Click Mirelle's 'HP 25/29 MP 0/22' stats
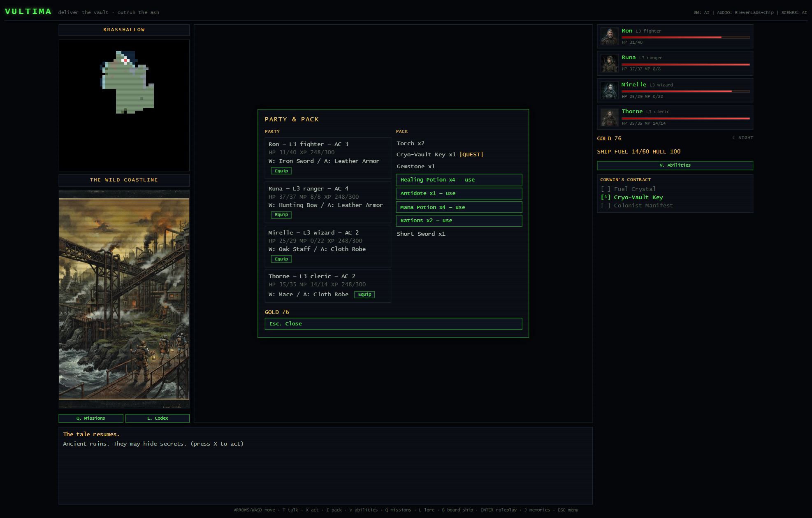Screen dimensions: 812x518 [643, 97]
